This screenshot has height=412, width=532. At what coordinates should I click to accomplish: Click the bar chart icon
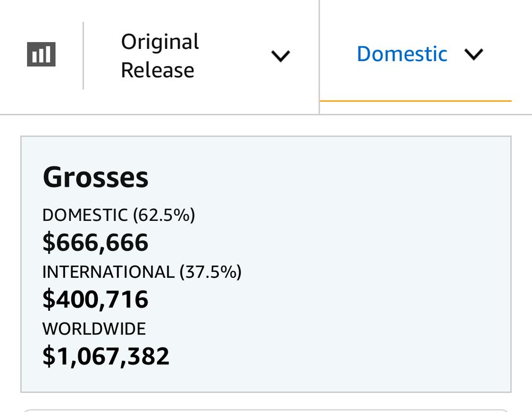[x=41, y=54]
